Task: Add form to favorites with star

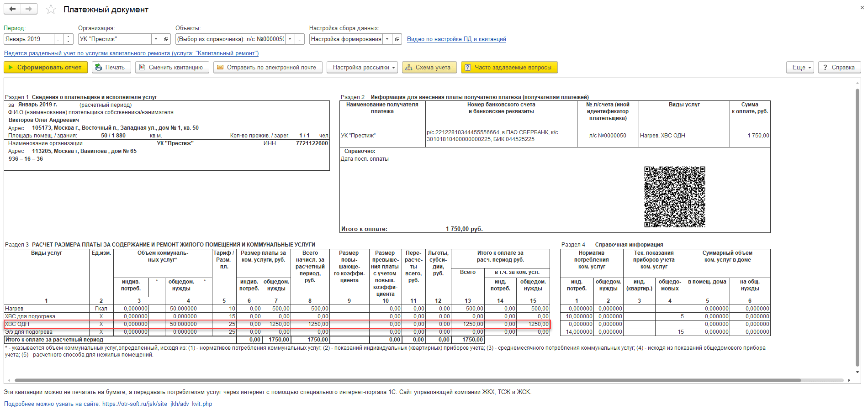Action: click(x=51, y=9)
